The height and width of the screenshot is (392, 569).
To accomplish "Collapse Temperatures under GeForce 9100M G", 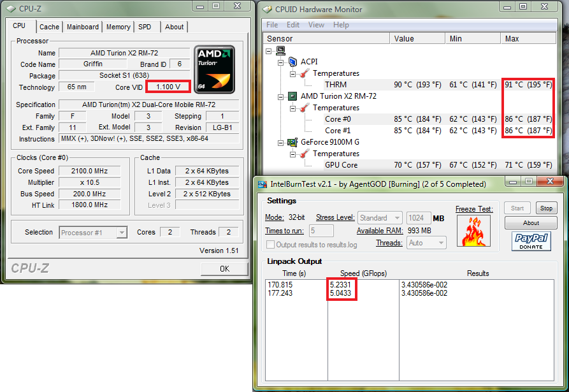I will pyautogui.click(x=292, y=154).
